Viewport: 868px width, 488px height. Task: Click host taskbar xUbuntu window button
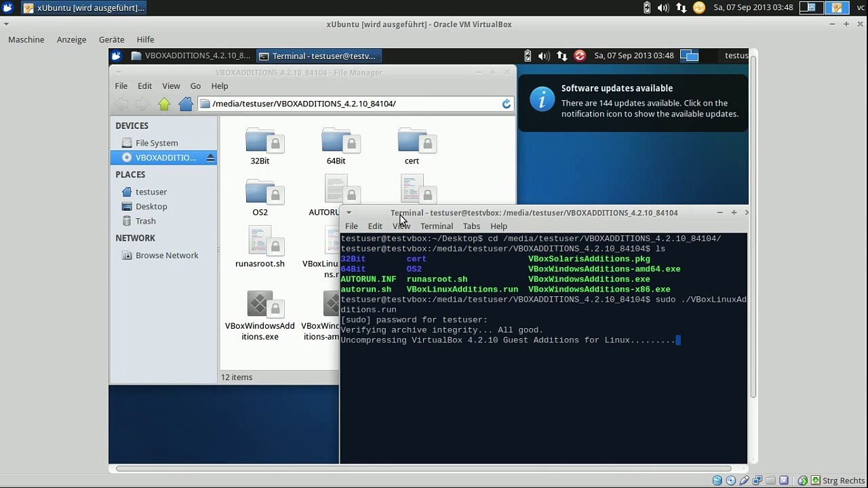click(83, 7)
